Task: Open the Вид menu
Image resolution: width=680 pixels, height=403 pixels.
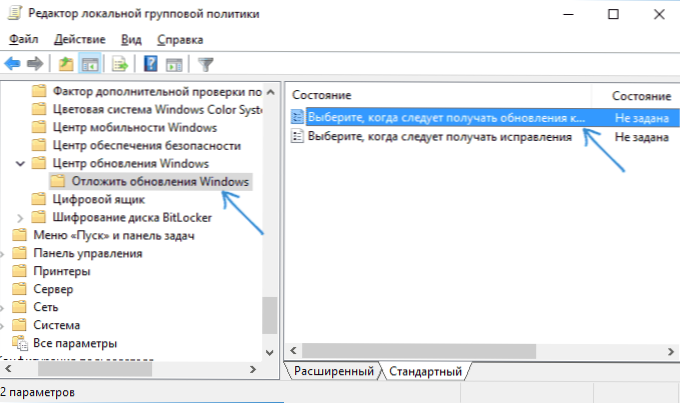Action: 131,39
